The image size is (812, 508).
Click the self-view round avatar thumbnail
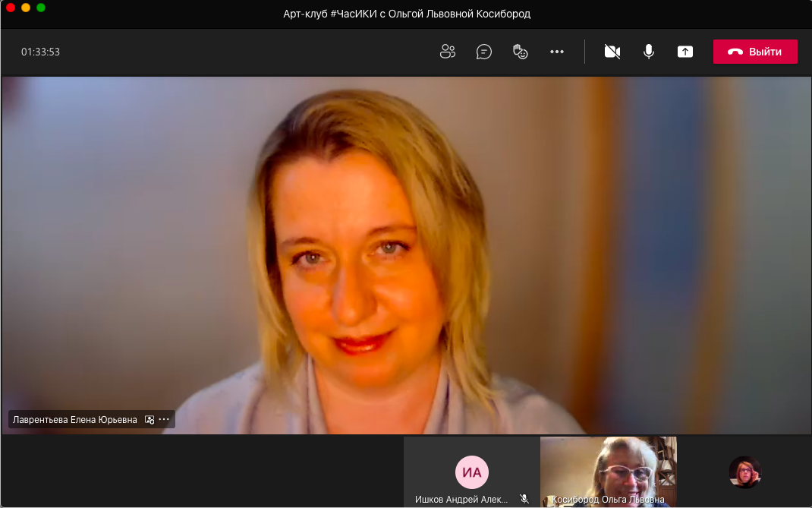coord(744,472)
